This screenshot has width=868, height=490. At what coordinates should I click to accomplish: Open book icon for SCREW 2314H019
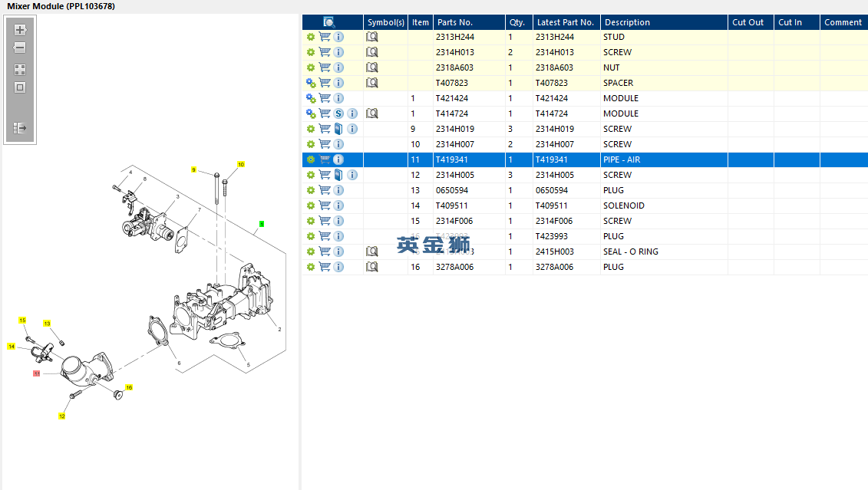(338, 129)
